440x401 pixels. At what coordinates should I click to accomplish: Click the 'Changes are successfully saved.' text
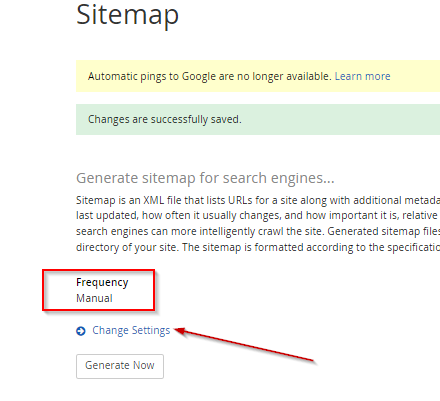[165, 119]
